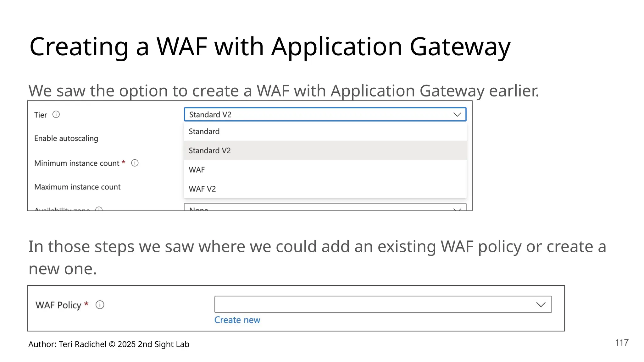Click the info icon beside Tier

coord(56,114)
